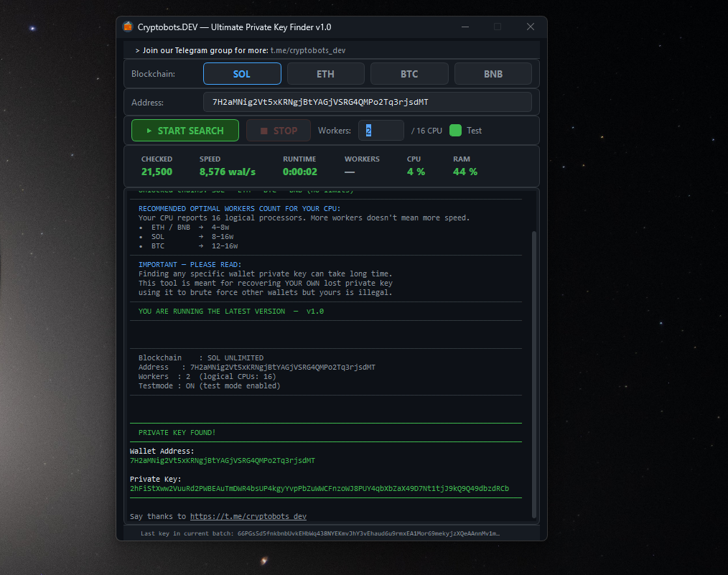Click the Cryptobots.DEV app icon in title bar
The height and width of the screenshot is (575, 728).
(x=128, y=27)
